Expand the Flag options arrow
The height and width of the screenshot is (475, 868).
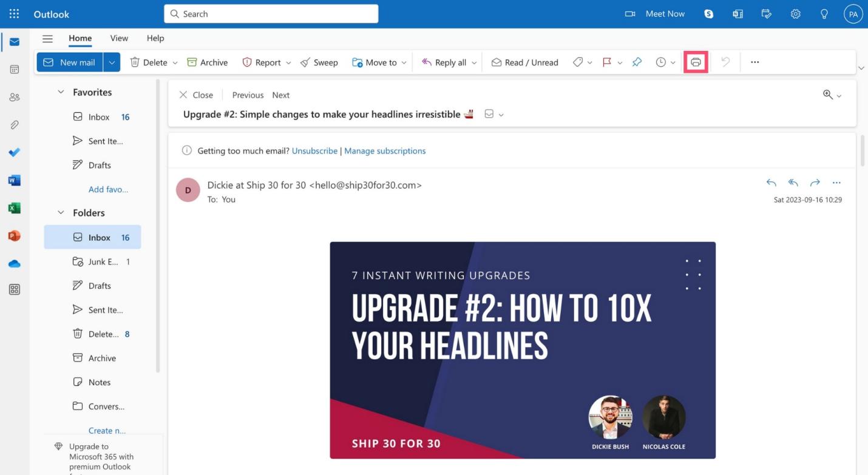(x=620, y=62)
